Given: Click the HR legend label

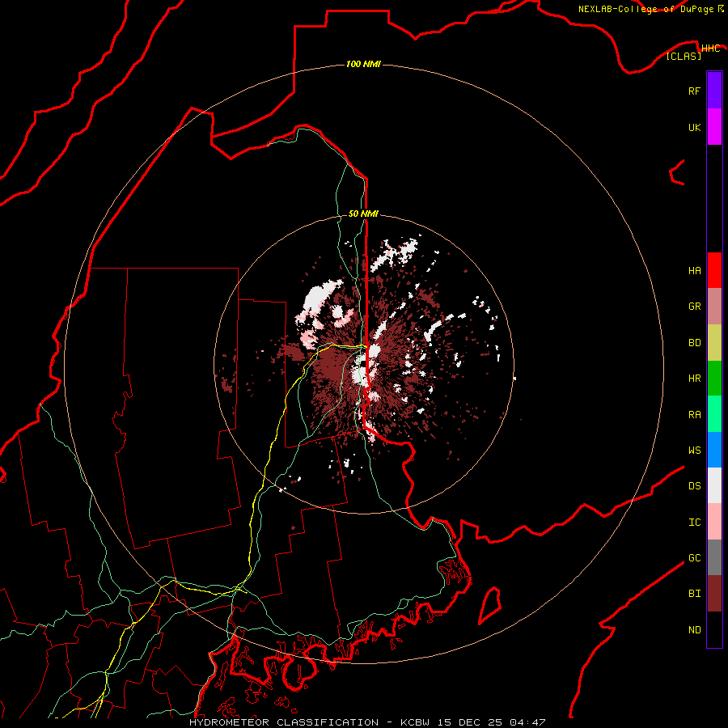Looking at the screenshot, I should 694,379.
